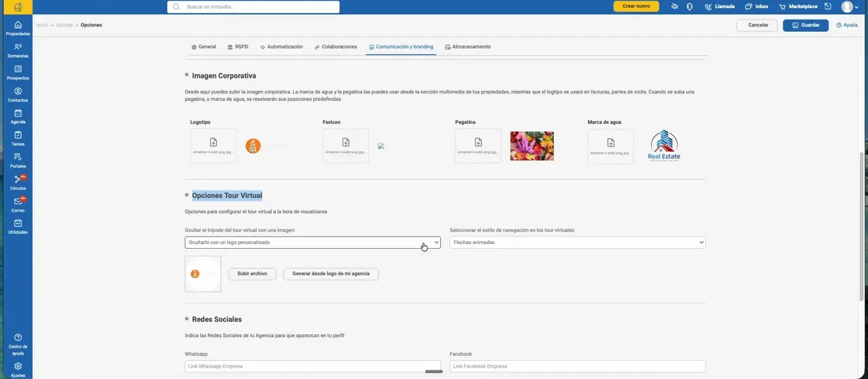This screenshot has height=379, width=868.
Task: Open Llamada from the top bar
Action: (x=719, y=7)
